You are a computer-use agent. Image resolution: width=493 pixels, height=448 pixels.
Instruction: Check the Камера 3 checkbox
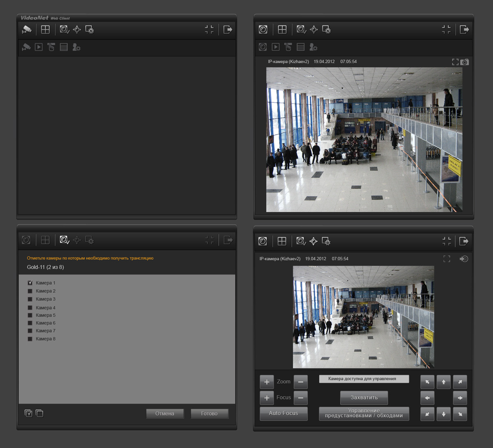click(30, 299)
